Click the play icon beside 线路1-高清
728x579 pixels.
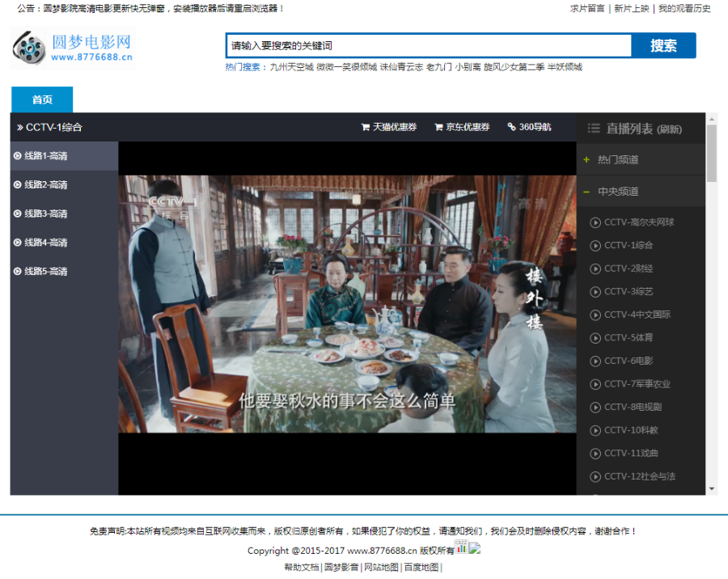pyautogui.click(x=18, y=156)
